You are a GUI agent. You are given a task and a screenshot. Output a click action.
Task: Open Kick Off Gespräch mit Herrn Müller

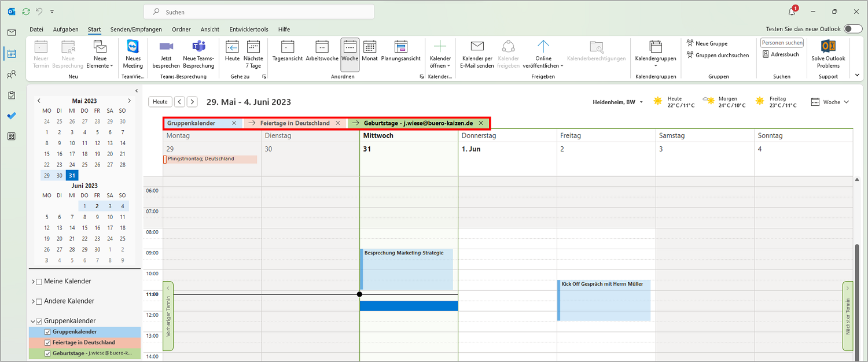coord(604,301)
